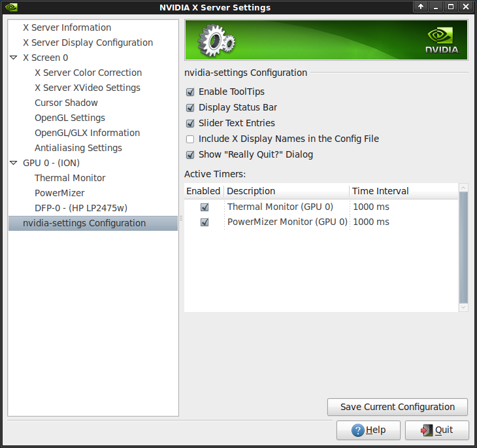
Task: Click the Active Timers scrollbar down arrow
Action: pyautogui.click(x=463, y=307)
